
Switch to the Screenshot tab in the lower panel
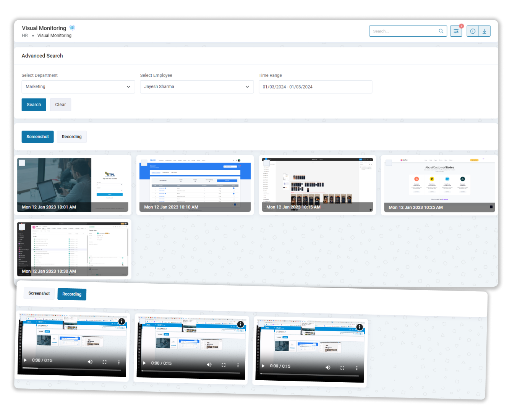[x=39, y=293]
